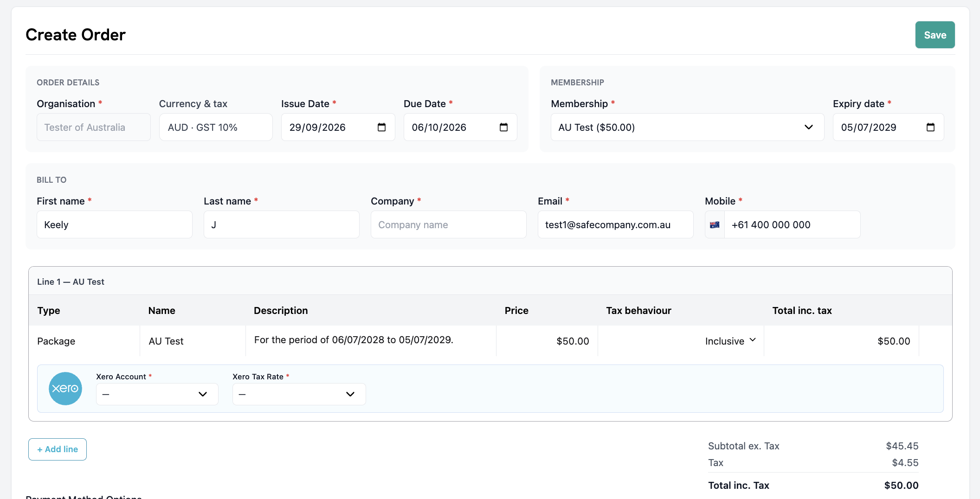This screenshot has height=499, width=980.
Task: Click the Mobile number input field
Action: coord(792,224)
